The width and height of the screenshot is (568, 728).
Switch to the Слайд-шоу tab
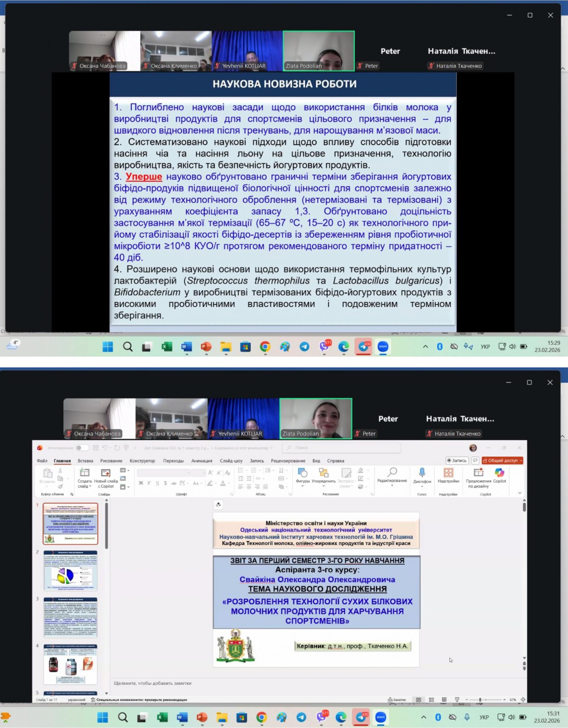231,461
